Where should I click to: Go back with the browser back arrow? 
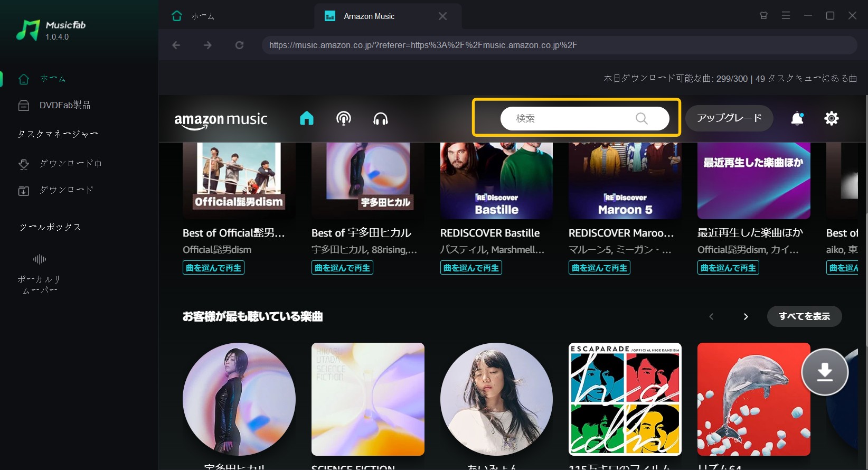tap(176, 45)
